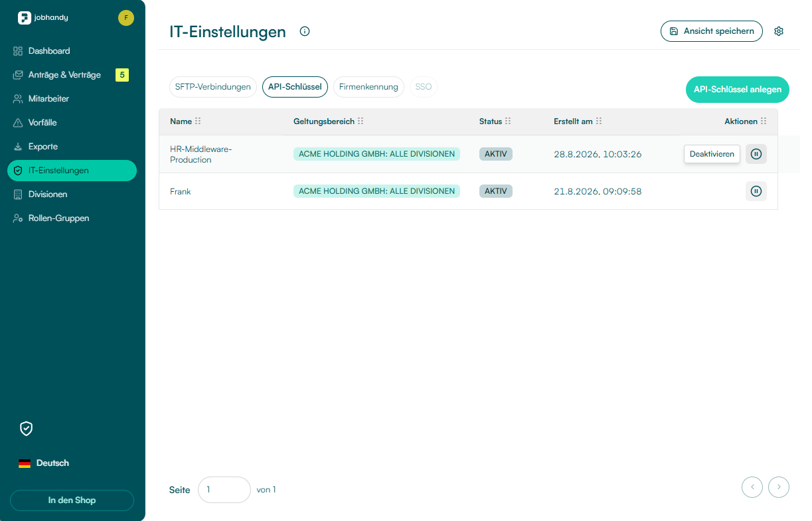812x521 pixels.
Task: Open Rollen-Gruppen section
Action: coord(72,218)
